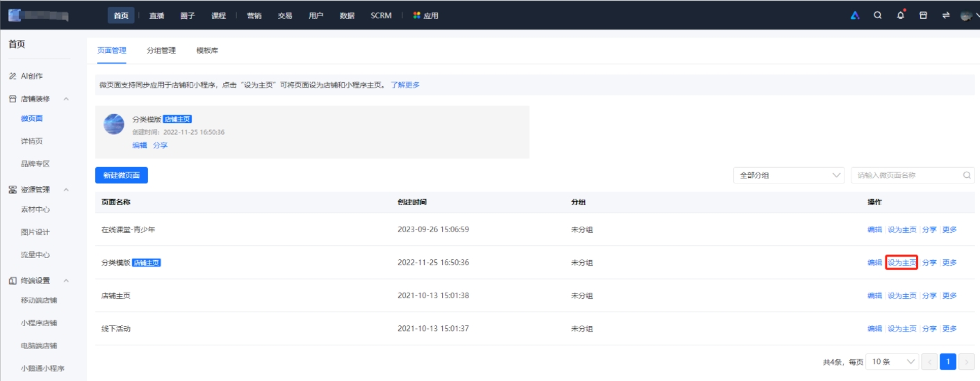Open the user avatar menu
Screen dimensions: 980x381
pyautogui.click(x=965, y=15)
